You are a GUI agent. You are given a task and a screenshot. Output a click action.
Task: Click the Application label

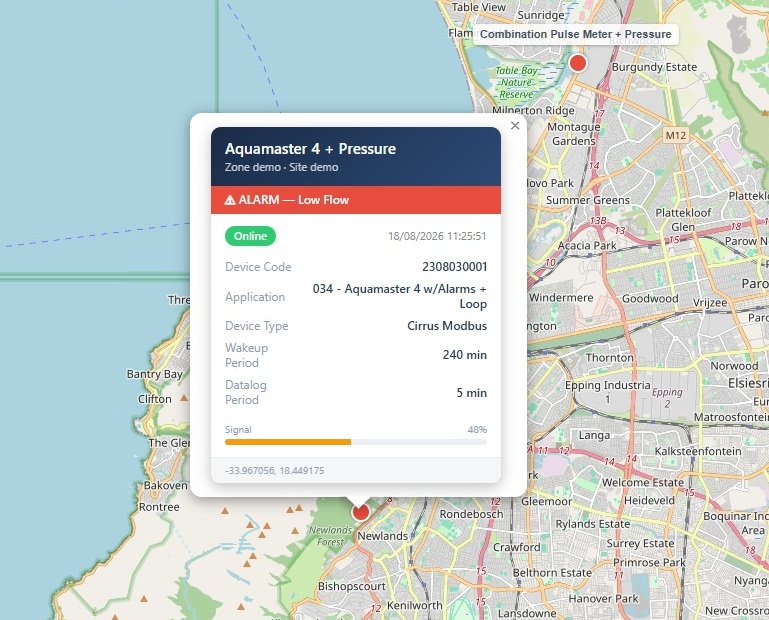pyautogui.click(x=255, y=297)
